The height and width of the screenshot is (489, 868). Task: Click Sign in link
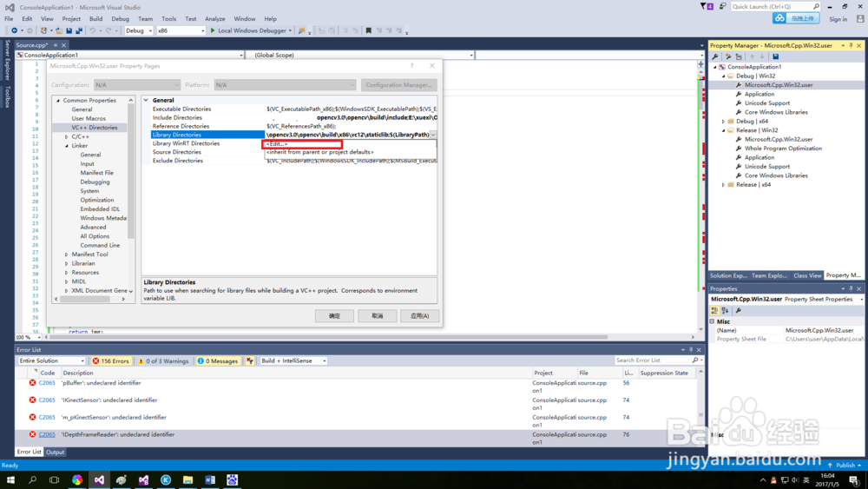click(838, 19)
